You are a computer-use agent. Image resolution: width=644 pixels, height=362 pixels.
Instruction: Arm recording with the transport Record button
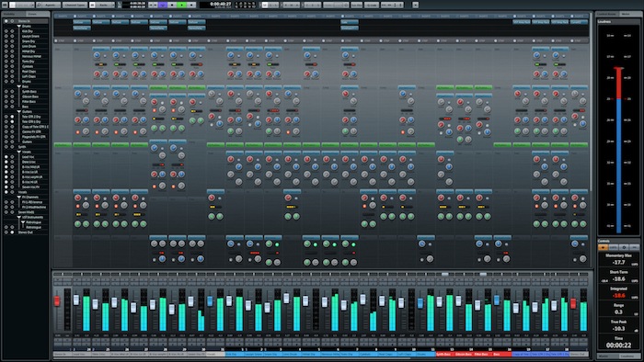[x=191, y=5]
